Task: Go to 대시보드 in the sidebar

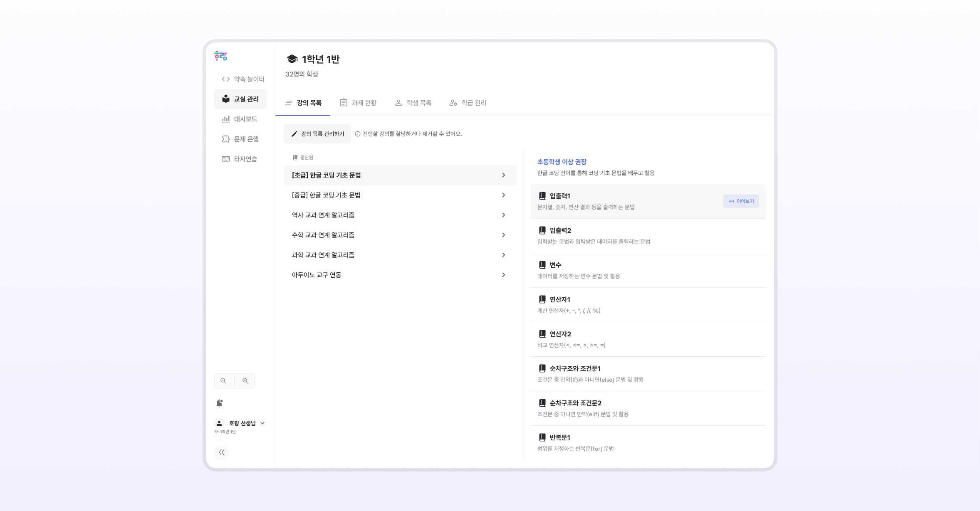Action: [240, 119]
